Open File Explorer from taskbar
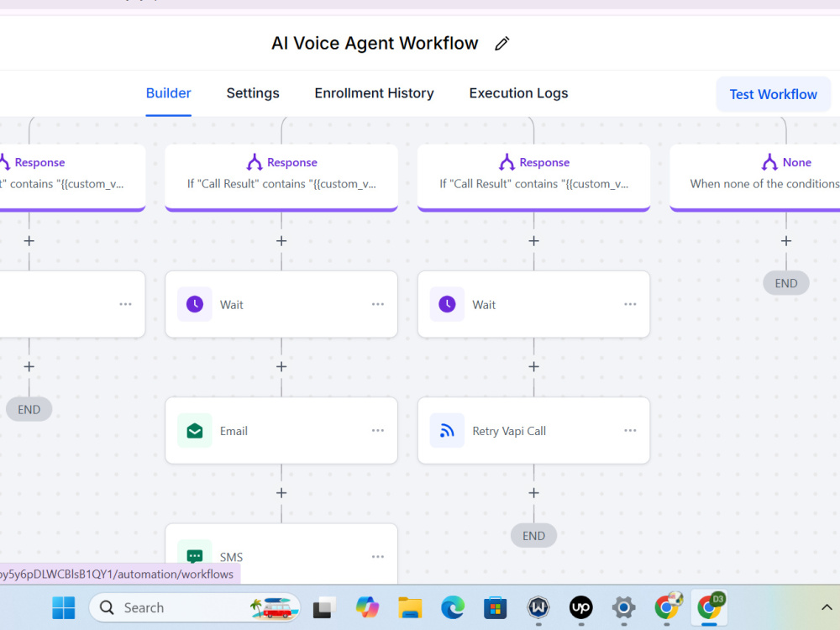 pos(410,607)
